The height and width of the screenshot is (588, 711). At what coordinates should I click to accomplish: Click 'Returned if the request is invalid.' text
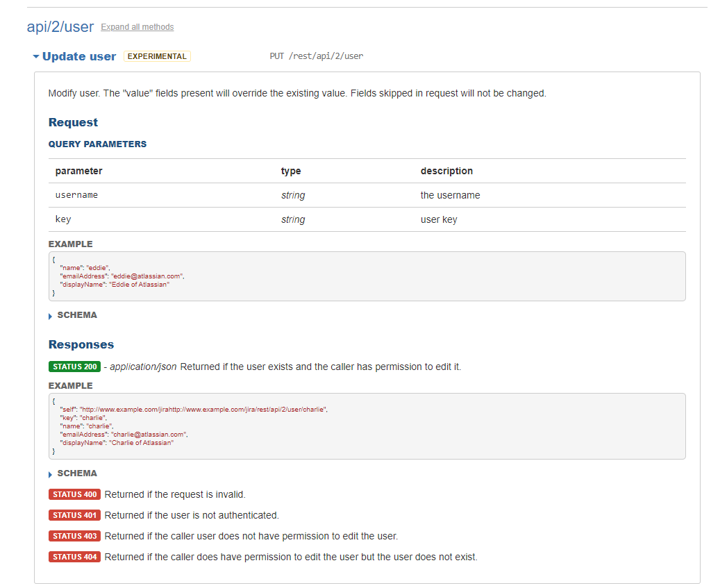click(x=175, y=494)
